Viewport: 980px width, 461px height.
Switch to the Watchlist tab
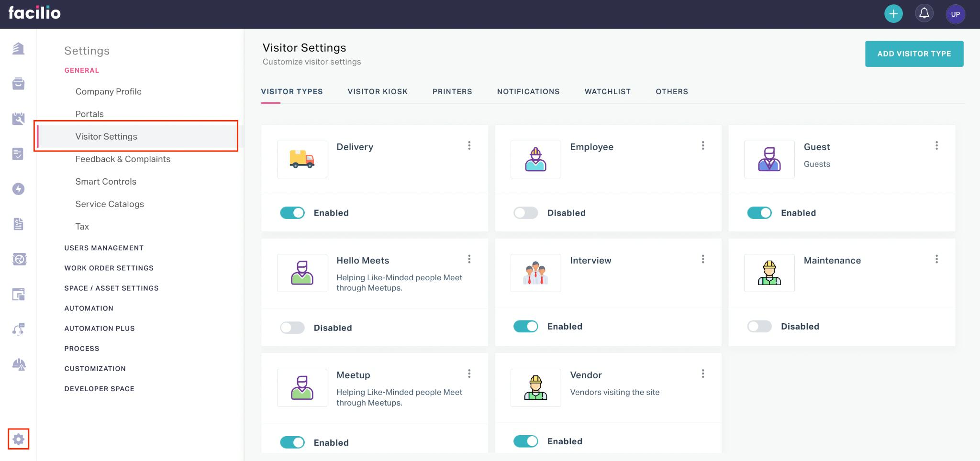pos(608,91)
